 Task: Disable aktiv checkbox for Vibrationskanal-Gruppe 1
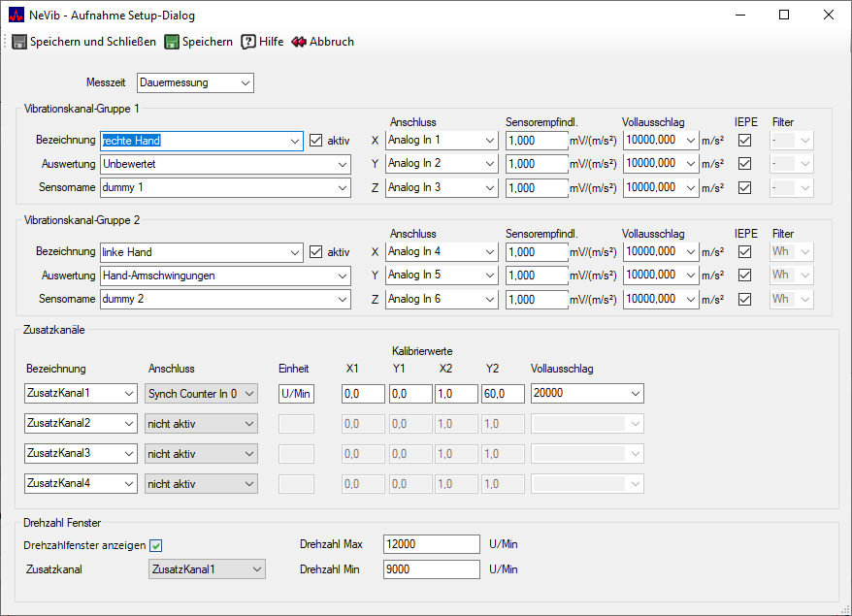(x=315, y=141)
